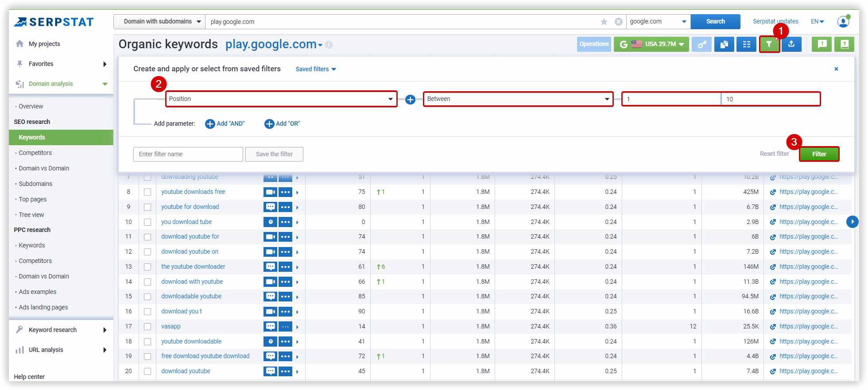Click the blue scroll-right arrow on the table
Screen dimensions: 868x390
coord(852,222)
